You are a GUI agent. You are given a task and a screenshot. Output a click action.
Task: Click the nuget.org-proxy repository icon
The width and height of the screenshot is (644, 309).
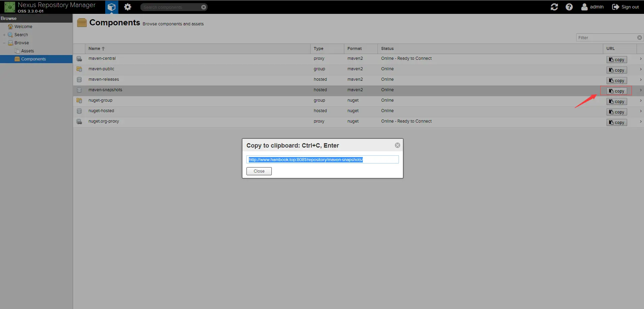pyautogui.click(x=79, y=122)
